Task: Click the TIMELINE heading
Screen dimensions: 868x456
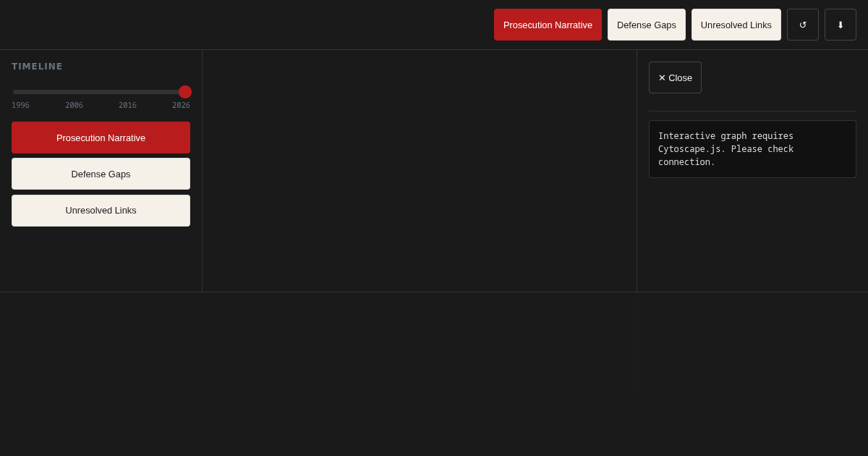Action: (x=37, y=67)
